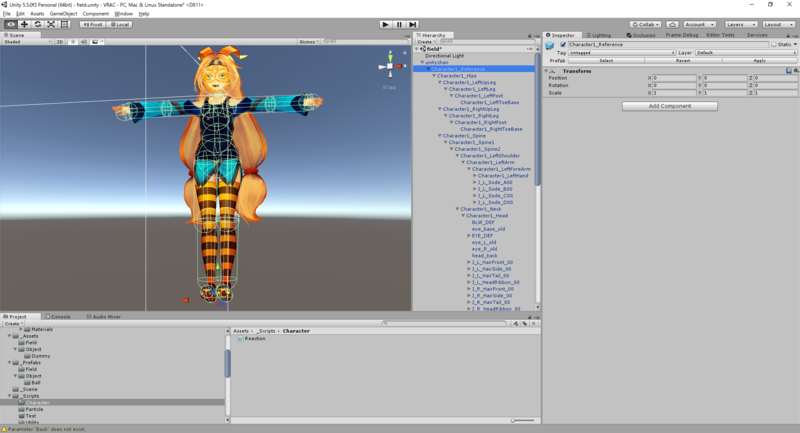Viewport: 800px width, 433px height.
Task: Collapse Character1_Hips in Hierarchy
Action: [x=434, y=75]
